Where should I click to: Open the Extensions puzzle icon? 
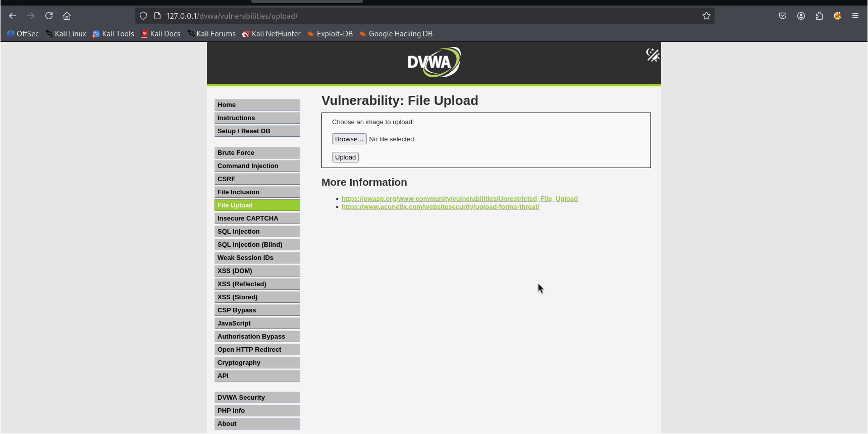[x=819, y=16]
